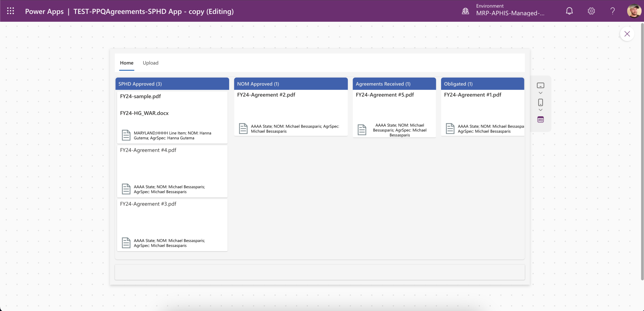
Task: Open the app launcher waffle grid
Action: [10, 11]
